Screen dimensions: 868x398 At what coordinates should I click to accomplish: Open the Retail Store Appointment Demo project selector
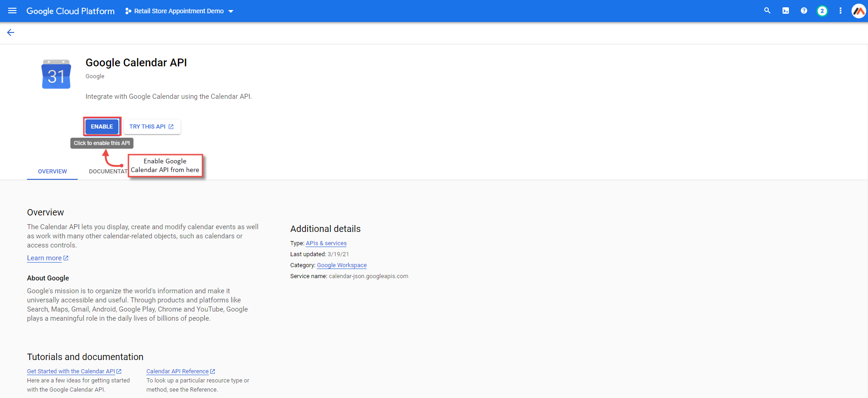click(x=179, y=11)
